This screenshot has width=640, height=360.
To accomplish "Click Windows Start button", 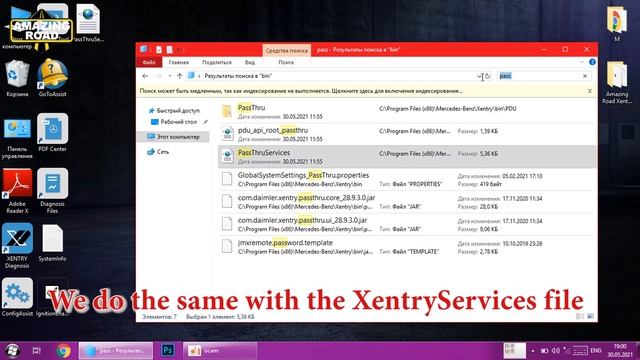I will point(12,351).
